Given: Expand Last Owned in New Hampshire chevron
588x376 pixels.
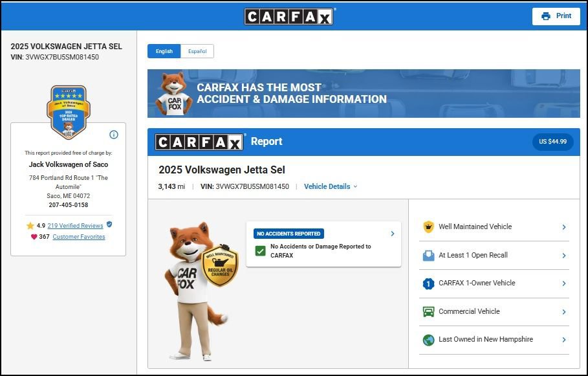Looking at the screenshot, I should pyautogui.click(x=564, y=340).
